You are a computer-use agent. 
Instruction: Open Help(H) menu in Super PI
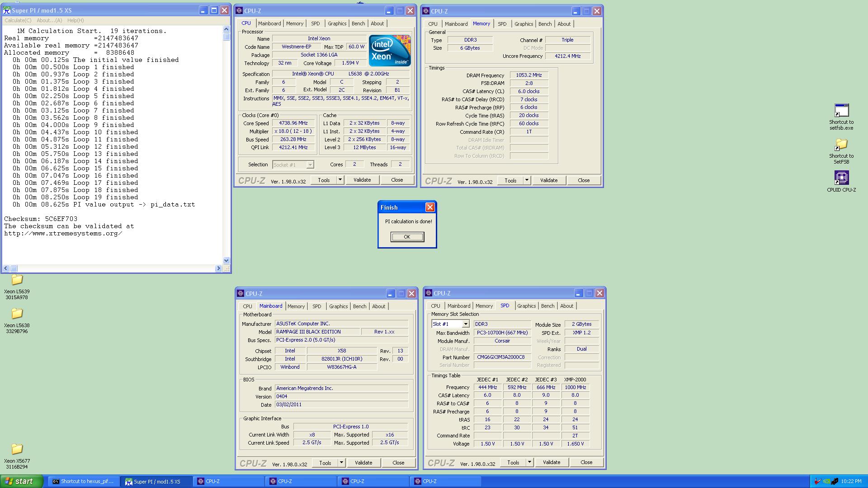(x=75, y=20)
